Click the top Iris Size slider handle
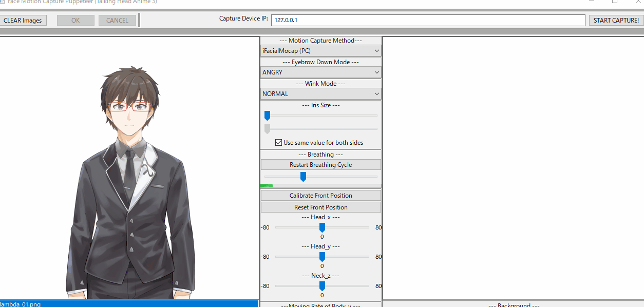 [x=267, y=116]
